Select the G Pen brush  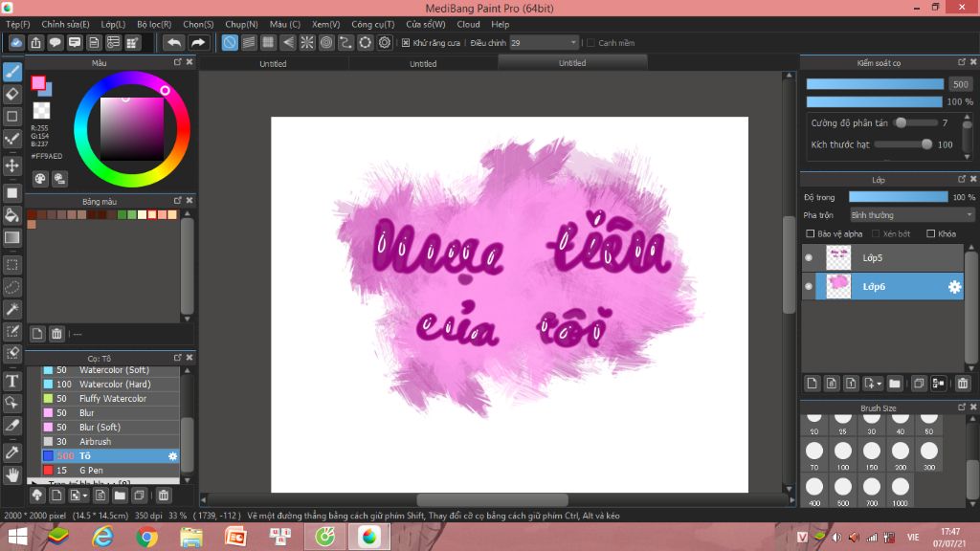coord(110,471)
